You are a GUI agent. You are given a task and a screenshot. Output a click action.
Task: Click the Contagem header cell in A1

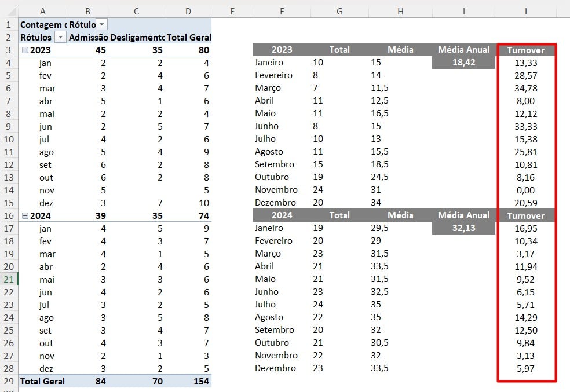click(43, 24)
